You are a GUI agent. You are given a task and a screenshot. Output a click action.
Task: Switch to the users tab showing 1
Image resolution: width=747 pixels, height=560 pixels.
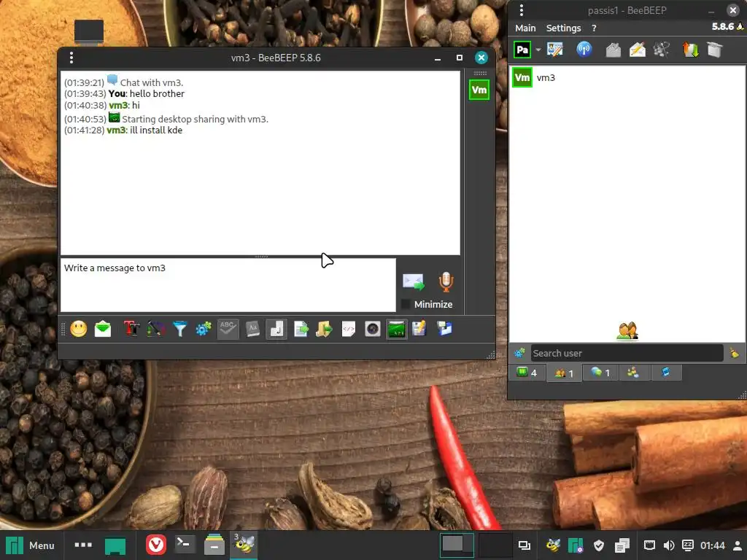(564, 373)
